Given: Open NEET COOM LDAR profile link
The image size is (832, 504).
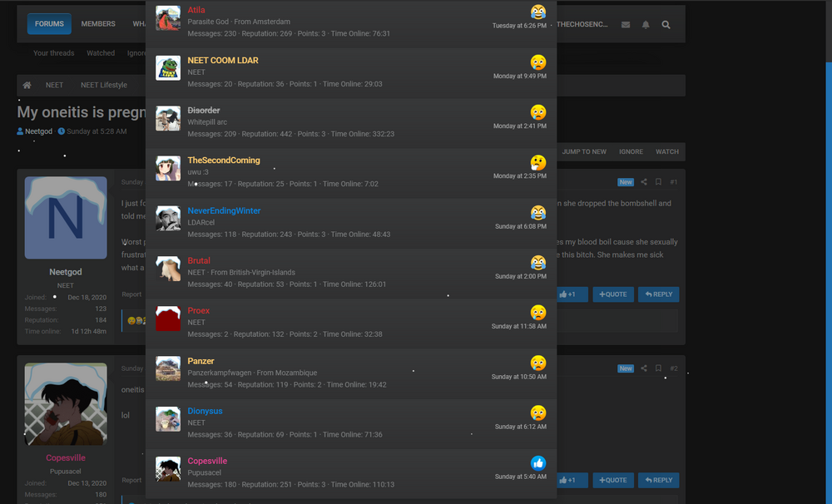Looking at the screenshot, I should pos(223,61).
